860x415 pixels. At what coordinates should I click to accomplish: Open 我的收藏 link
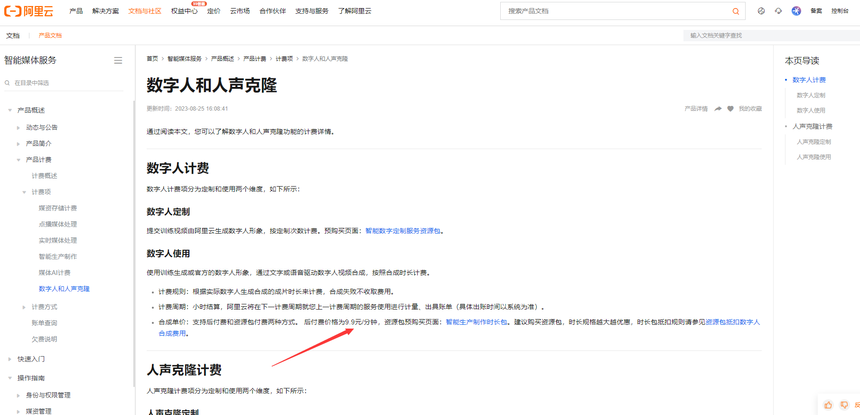coord(750,109)
